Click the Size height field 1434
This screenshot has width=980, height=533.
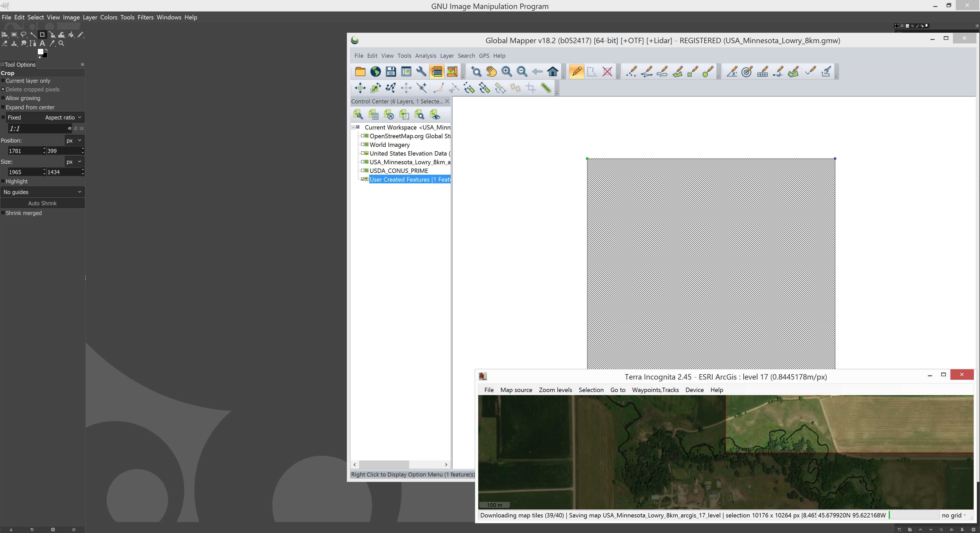point(63,172)
